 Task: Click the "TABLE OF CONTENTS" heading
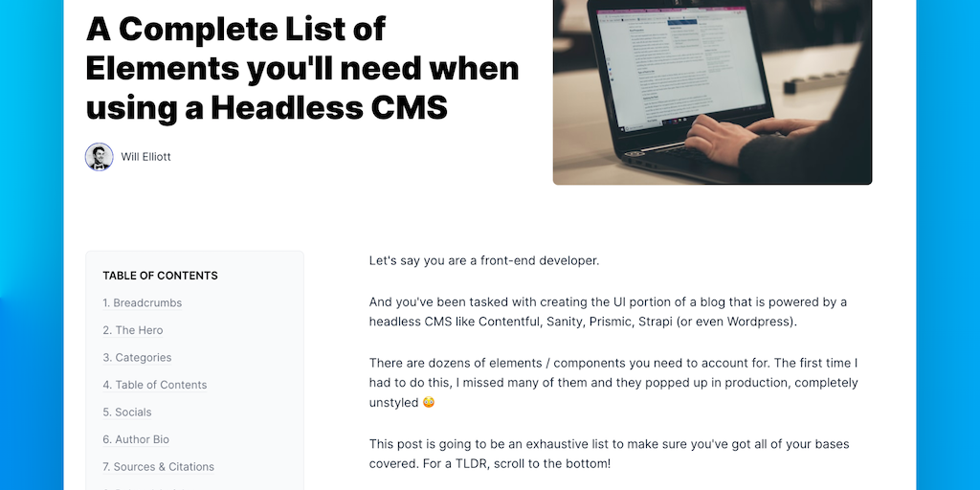pos(160,276)
